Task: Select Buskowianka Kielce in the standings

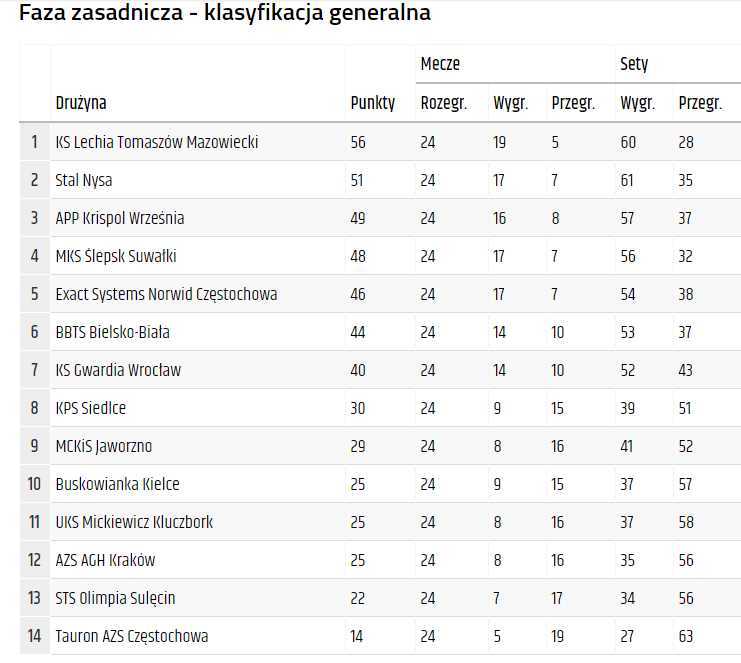Action: tap(118, 484)
